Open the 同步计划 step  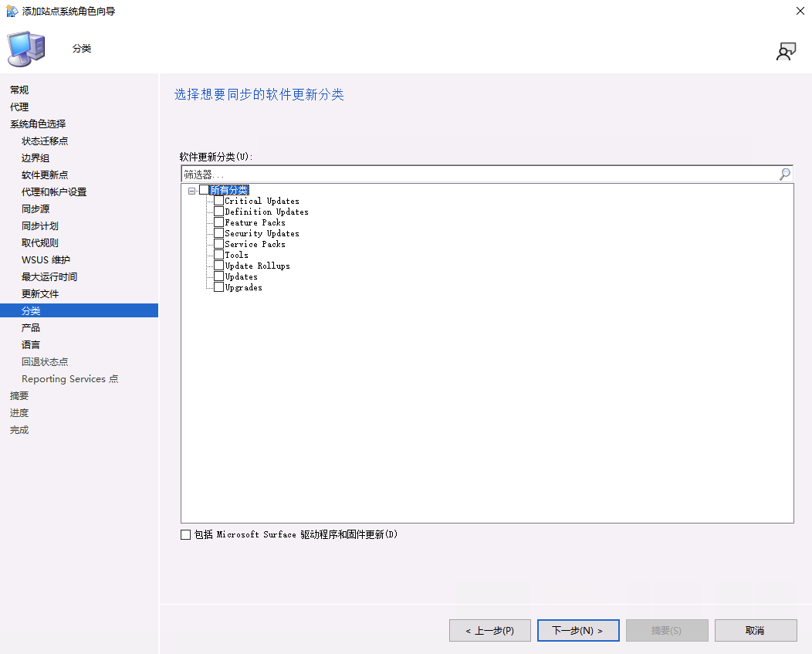tap(40, 226)
